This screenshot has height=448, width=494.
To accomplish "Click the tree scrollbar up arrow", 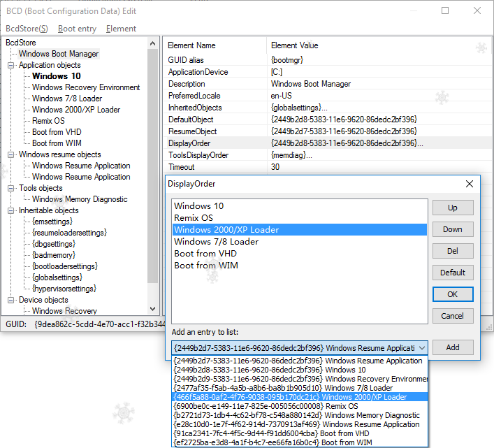I will pos(153,43).
